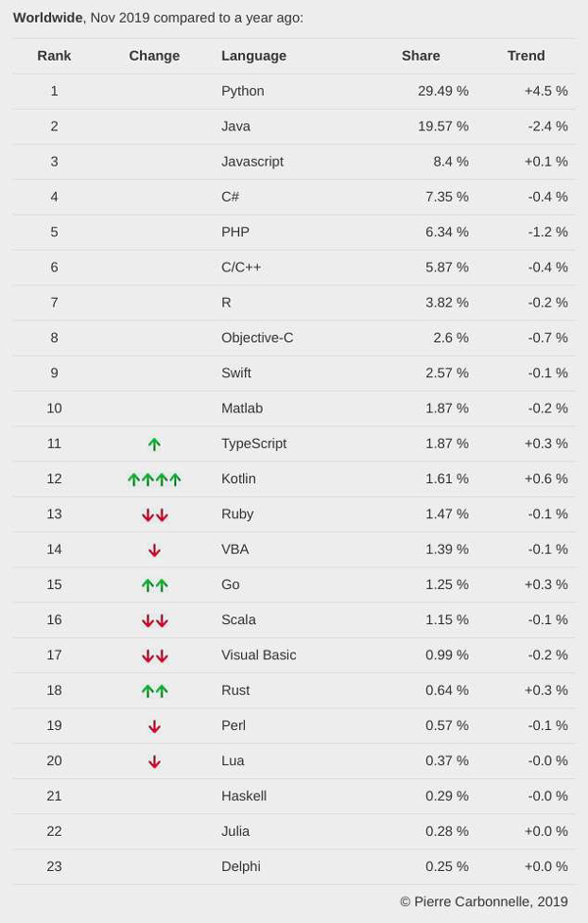Click the four green arrows beside Kotlin
The width and height of the screenshot is (588, 923).
[154, 479]
